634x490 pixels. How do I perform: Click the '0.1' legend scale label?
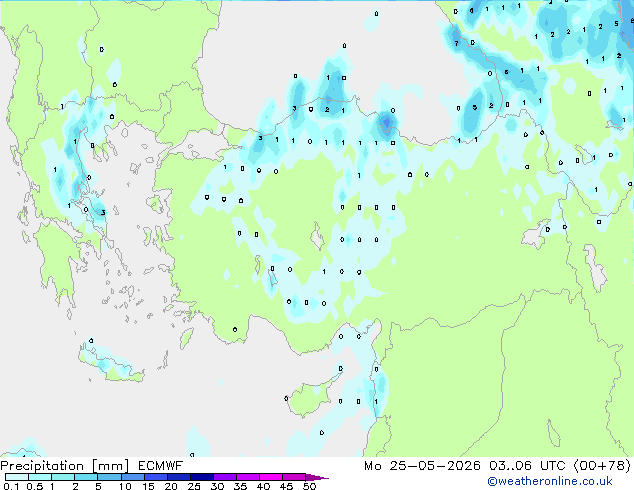point(11,486)
